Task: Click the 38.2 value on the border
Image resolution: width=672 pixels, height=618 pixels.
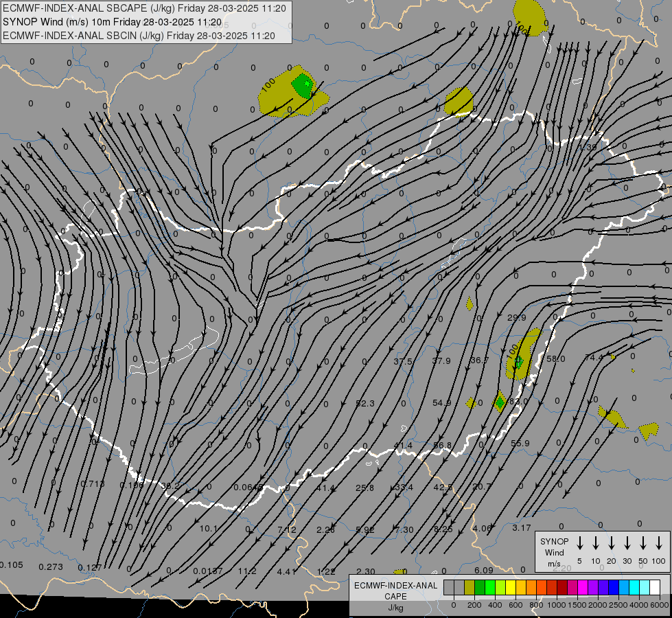Action: [x=170, y=486]
